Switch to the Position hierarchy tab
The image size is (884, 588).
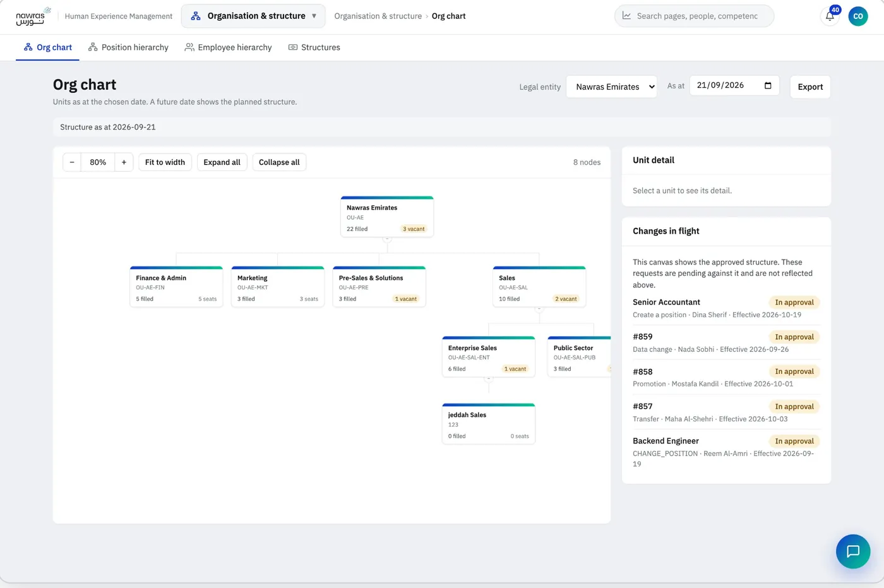point(128,47)
